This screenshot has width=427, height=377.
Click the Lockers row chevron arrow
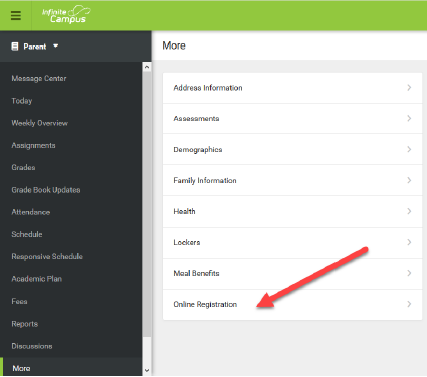(409, 242)
